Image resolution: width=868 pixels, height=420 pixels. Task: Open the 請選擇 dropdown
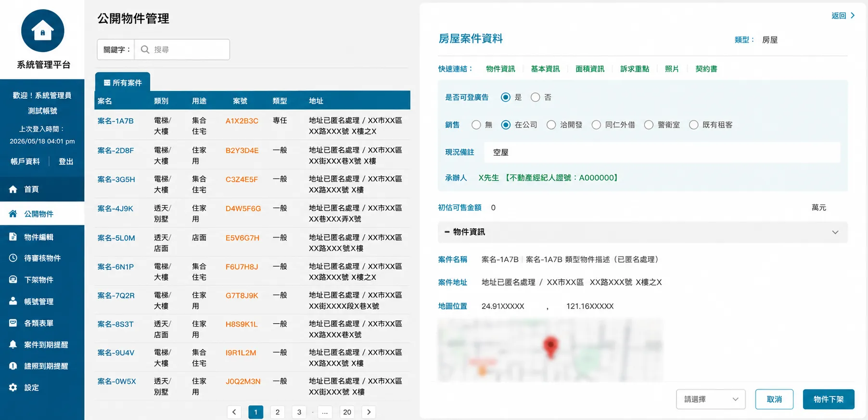(711, 399)
